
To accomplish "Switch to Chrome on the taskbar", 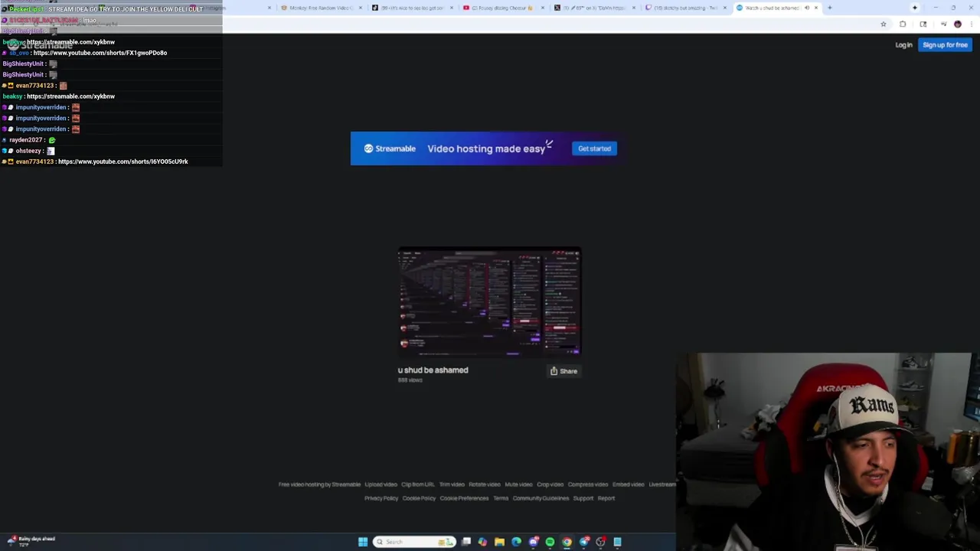I will point(567,542).
